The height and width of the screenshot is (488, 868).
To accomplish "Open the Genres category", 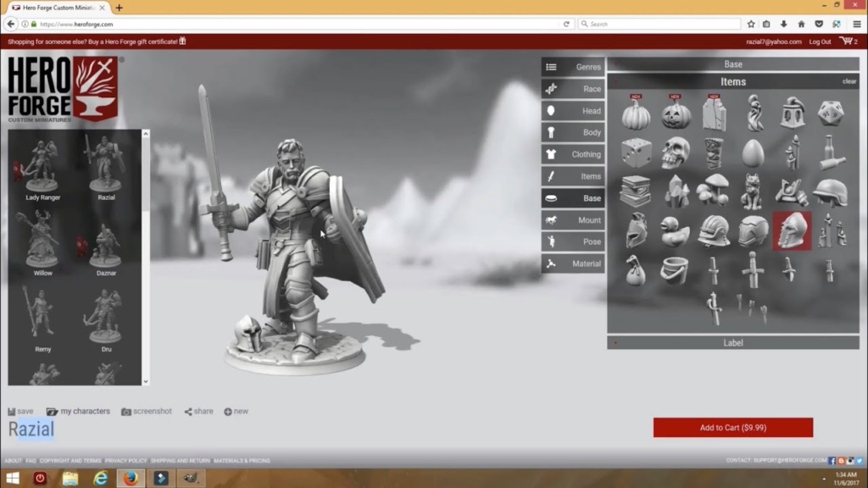I will (573, 67).
